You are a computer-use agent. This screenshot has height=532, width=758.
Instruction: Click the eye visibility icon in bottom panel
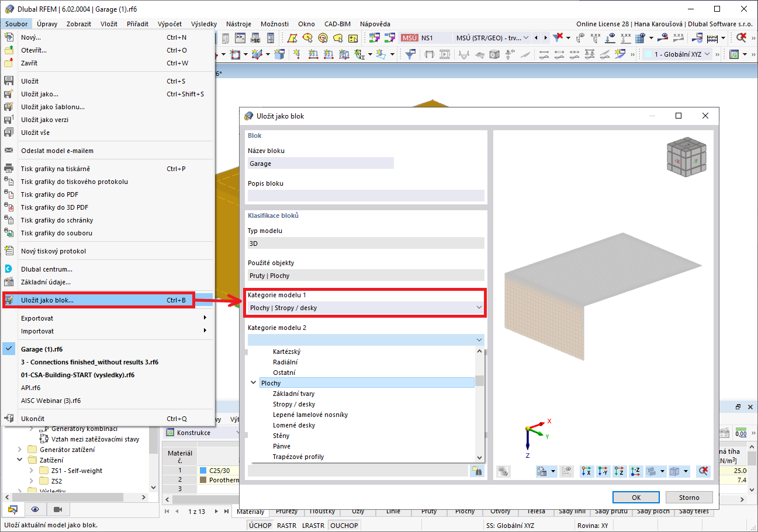[x=36, y=510]
